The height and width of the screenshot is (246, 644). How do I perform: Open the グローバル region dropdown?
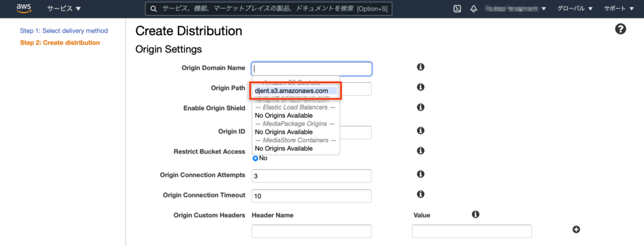[x=575, y=9]
